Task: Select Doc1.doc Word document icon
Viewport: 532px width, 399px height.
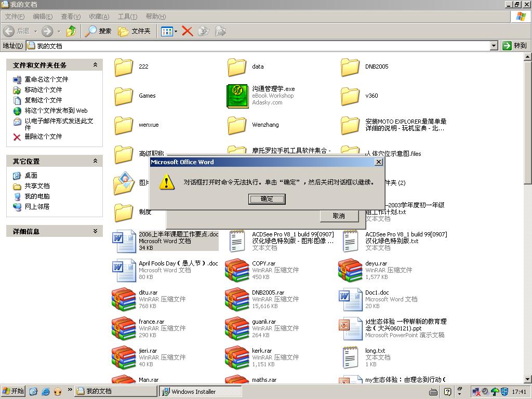Action: pos(351,300)
